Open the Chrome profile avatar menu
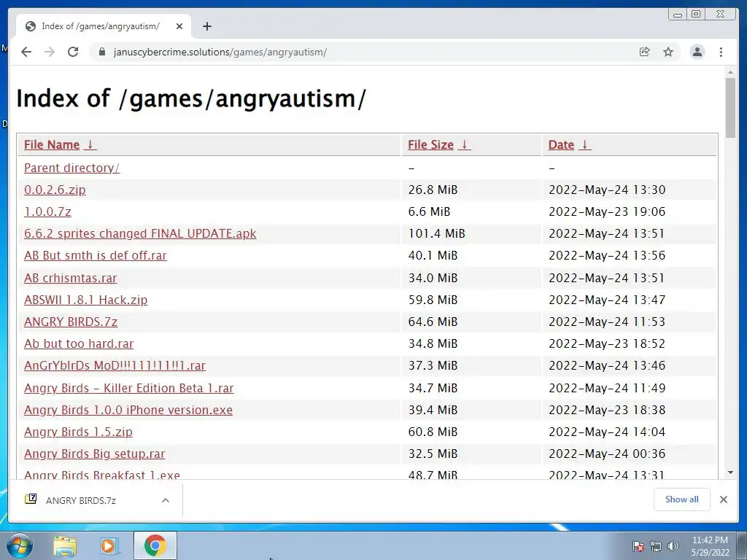This screenshot has width=747, height=560. [x=697, y=52]
